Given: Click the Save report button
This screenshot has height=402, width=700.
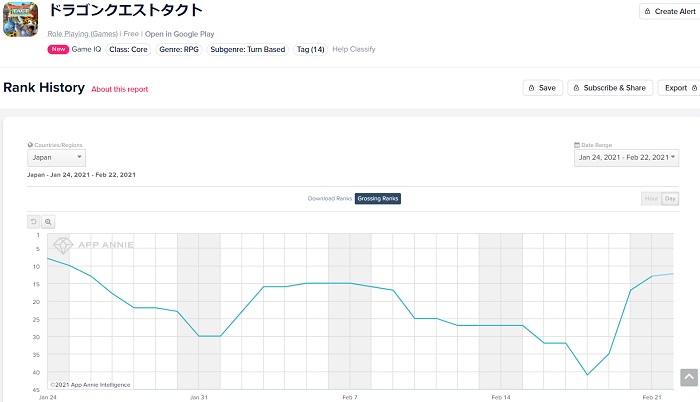Looking at the screenshot, I should [x=542, y=88].
